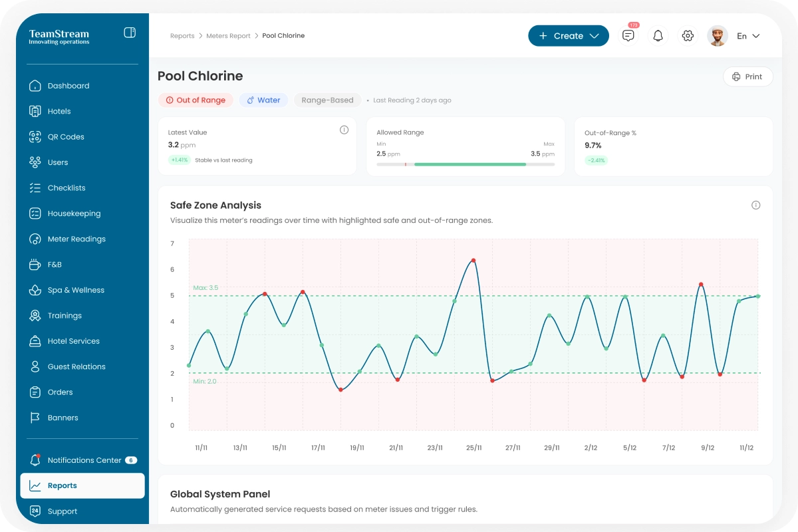The height and width of the screenshot is (532, 798).
Task: Select the peak red point near 25/11
Action: [x=473, y=260]
